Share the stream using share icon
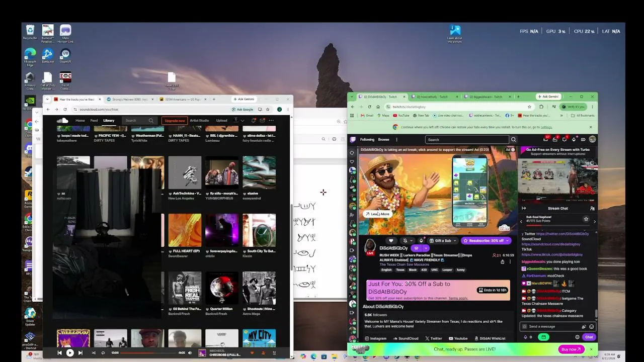This screenshot has width=644, height=362. click(502, 261)
